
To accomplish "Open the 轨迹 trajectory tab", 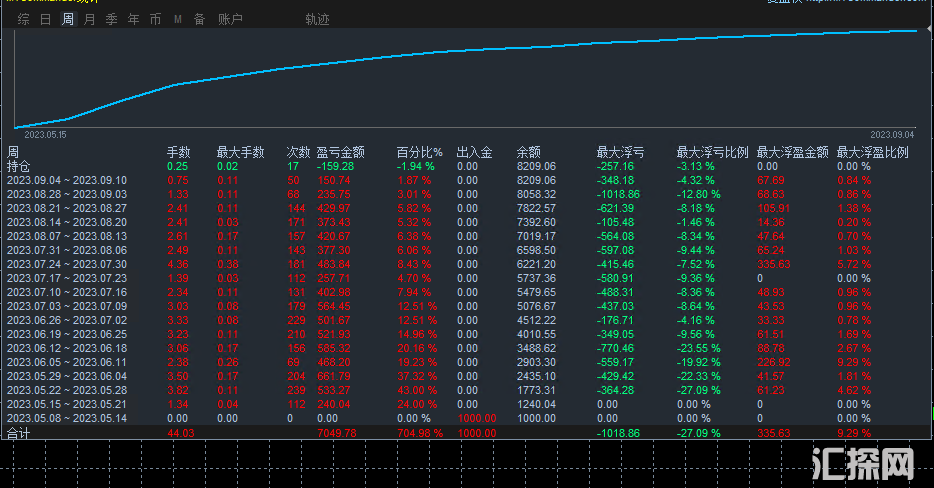I will tap(317, 19).
